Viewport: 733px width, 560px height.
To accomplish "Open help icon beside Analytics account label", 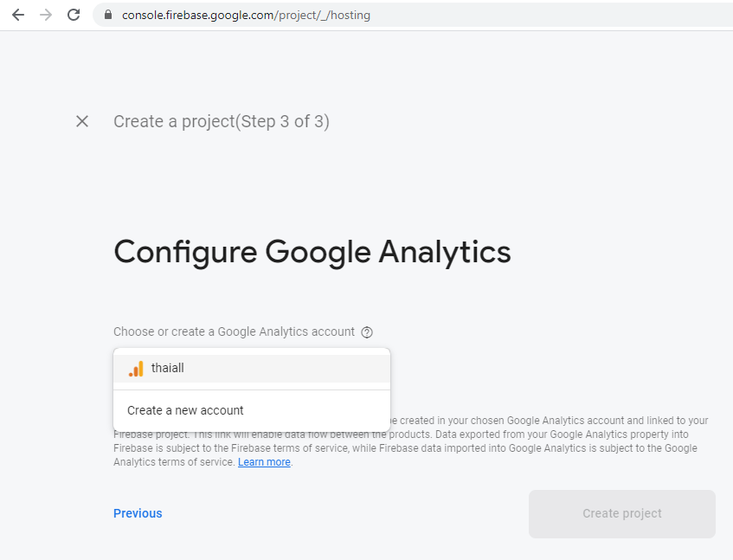I will point(367,332).
